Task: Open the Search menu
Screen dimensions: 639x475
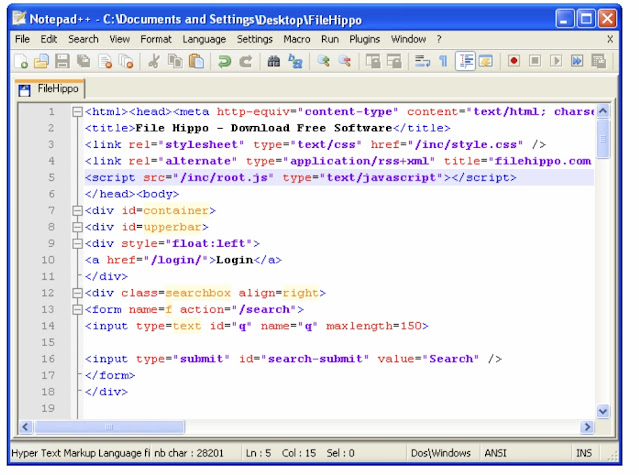Action: [84, 40]
